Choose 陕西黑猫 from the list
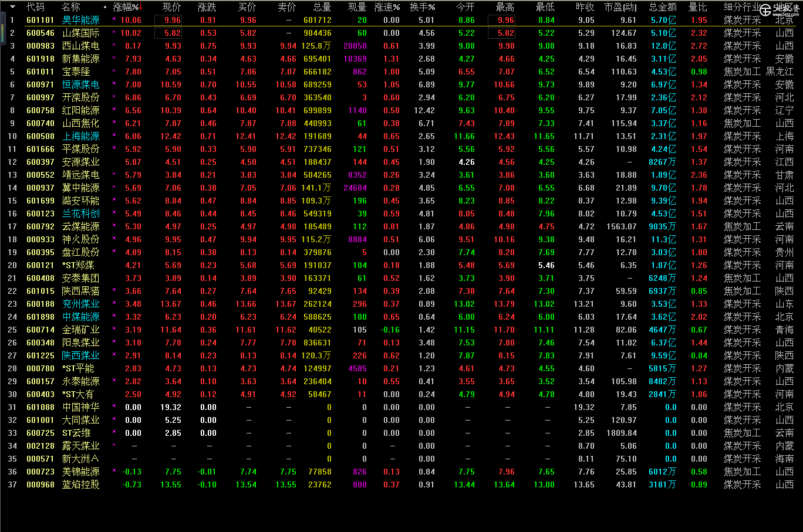 [x=81, y=291]
